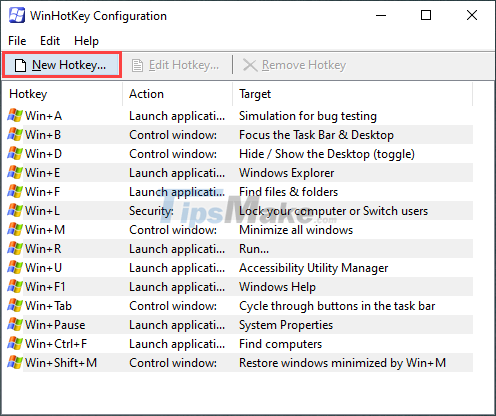Select the Win+D hotkey text
Screen dimensions: 496x416
[44, 154]
